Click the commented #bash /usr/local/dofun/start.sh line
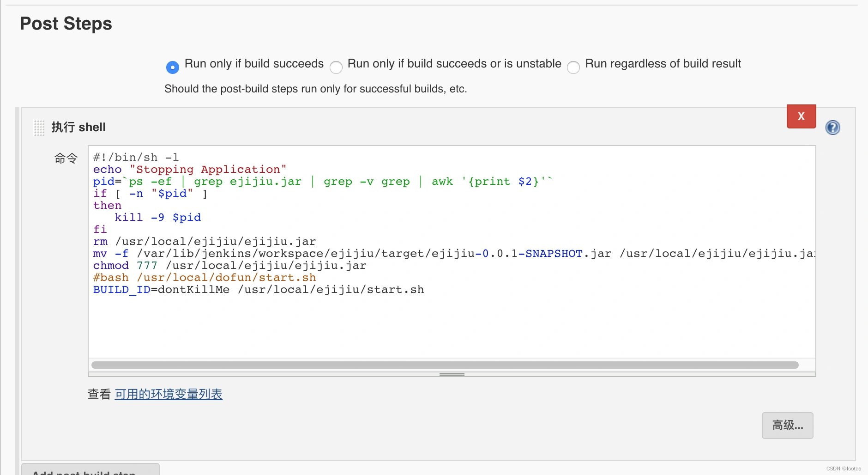 [x=205, y=278]
